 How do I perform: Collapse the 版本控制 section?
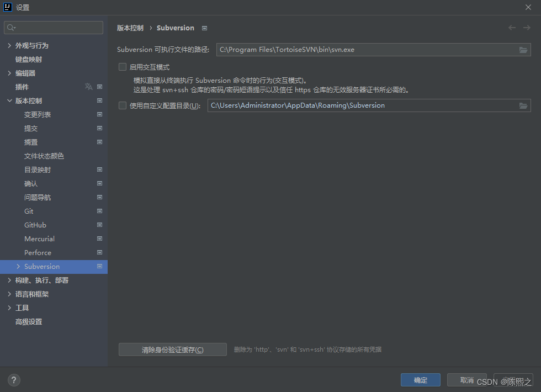9,100
